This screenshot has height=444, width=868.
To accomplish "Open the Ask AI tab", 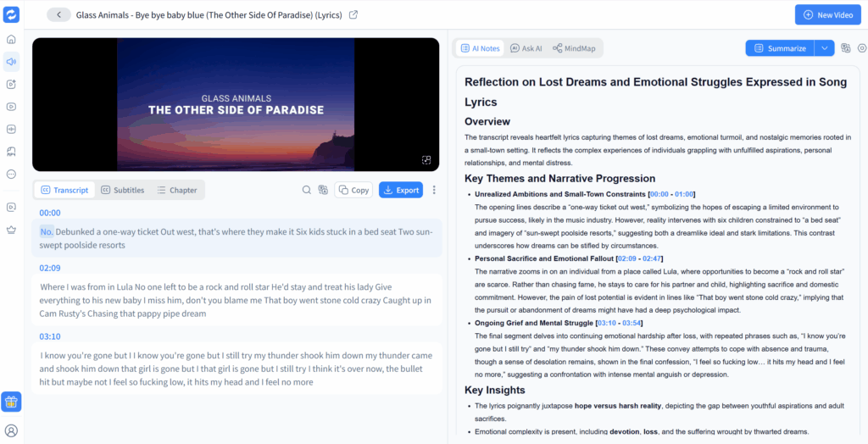I will click(526, 48).
